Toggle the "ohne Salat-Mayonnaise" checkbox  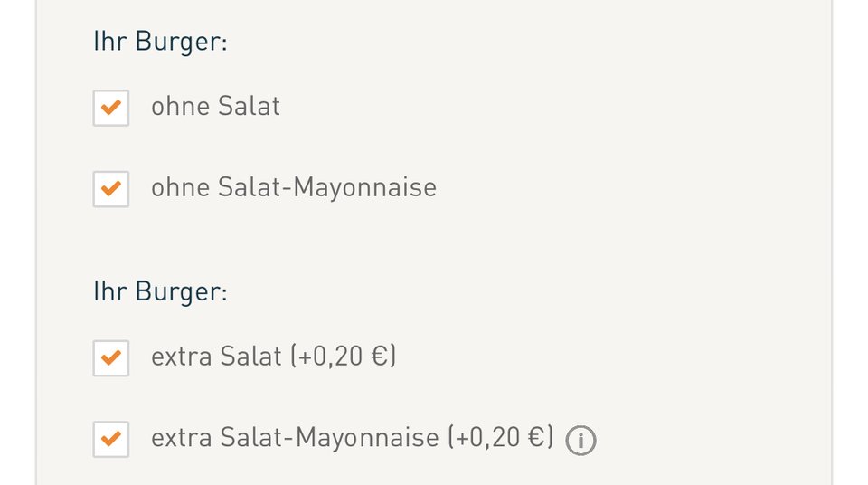110,189
